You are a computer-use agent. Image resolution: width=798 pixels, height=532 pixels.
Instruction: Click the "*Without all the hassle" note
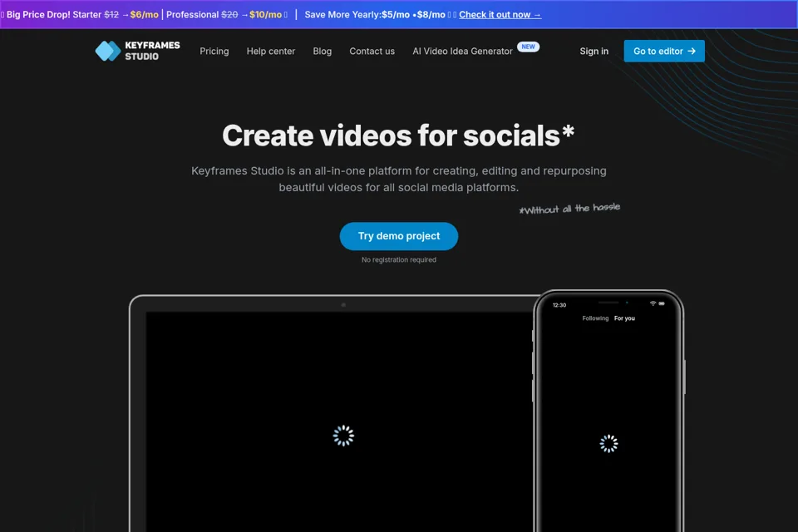(569, 208)
